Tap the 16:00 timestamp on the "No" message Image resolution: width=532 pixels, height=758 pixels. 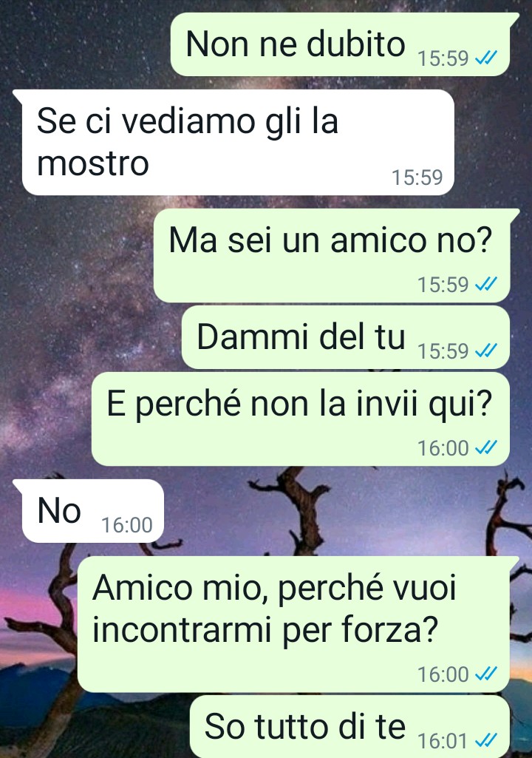127,525
